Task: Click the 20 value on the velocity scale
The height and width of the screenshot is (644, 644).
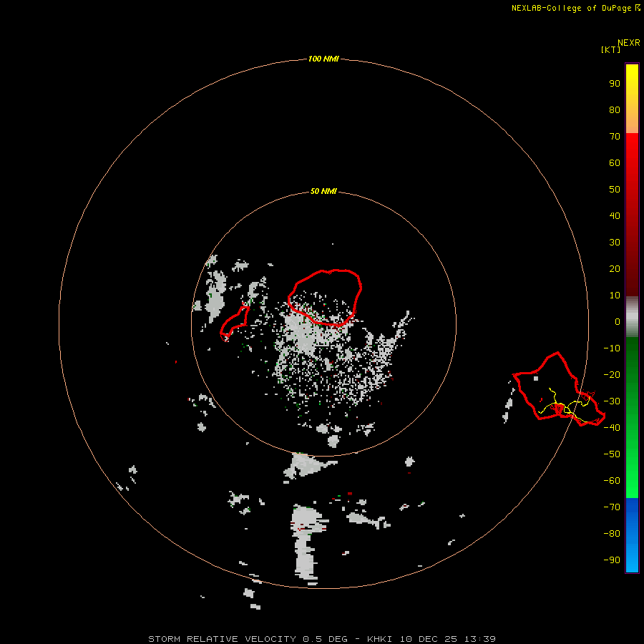Action: tap(615, 268)
